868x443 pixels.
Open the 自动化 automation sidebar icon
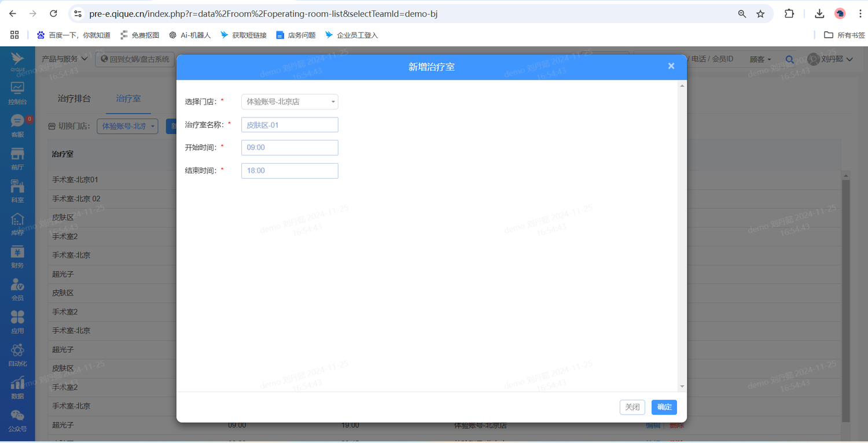[x=17, y=355]
